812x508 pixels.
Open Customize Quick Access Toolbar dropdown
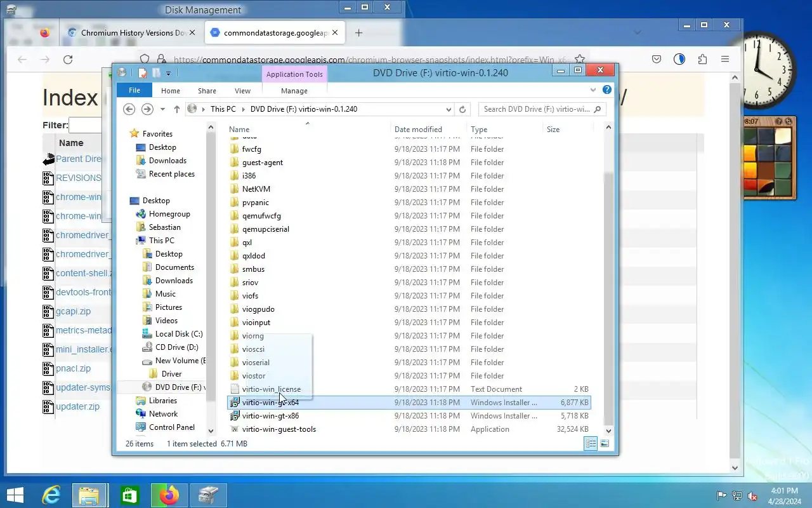pos(168,74)
